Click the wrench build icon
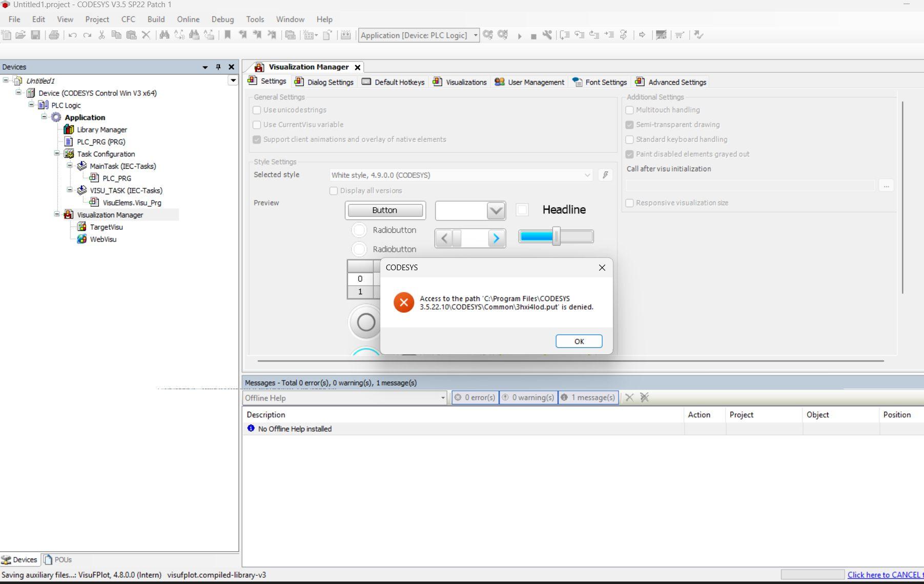 (x=547, y=35)
